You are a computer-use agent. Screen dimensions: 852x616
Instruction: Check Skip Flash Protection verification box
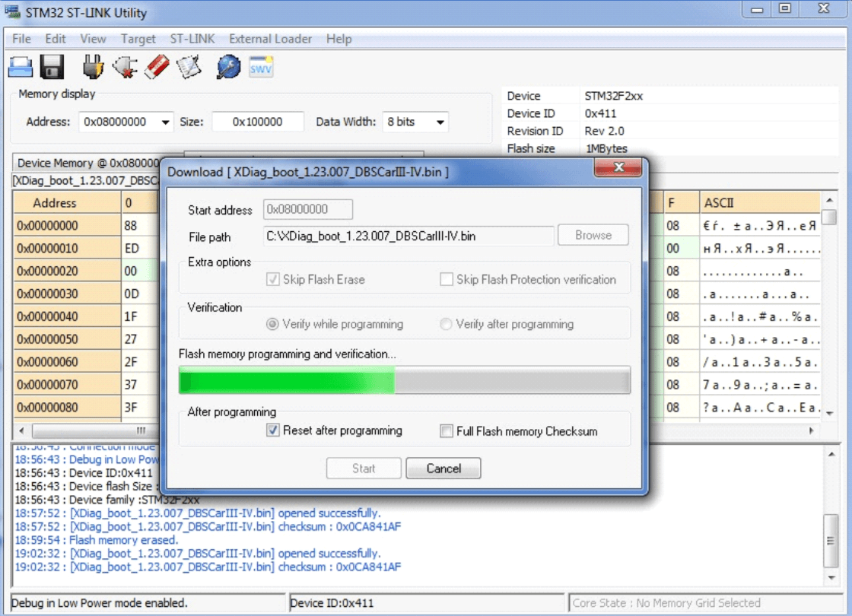[446, 279]
